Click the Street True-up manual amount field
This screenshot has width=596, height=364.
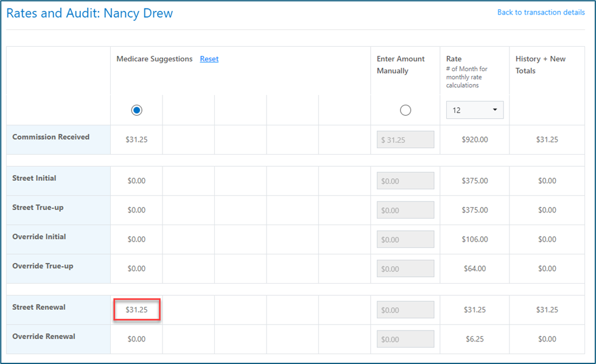pyautogui.click(x=405, y=210)
